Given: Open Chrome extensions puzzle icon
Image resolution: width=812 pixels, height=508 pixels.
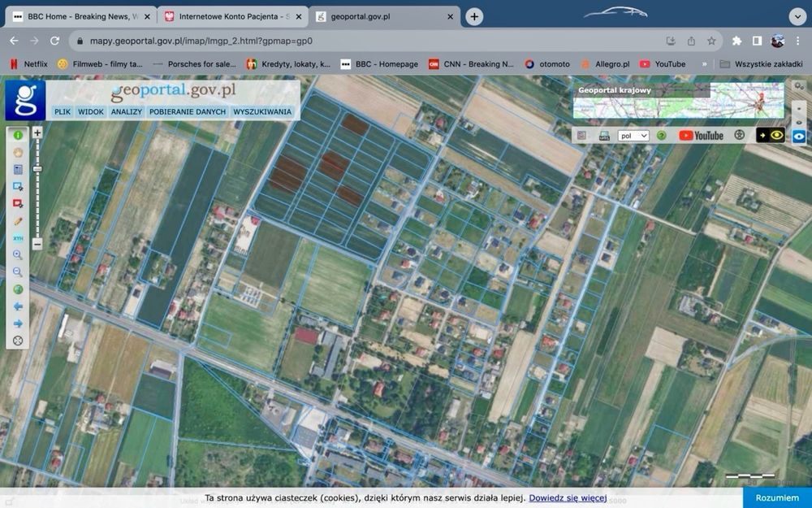Looking at the screenshot, I should 736,41.
